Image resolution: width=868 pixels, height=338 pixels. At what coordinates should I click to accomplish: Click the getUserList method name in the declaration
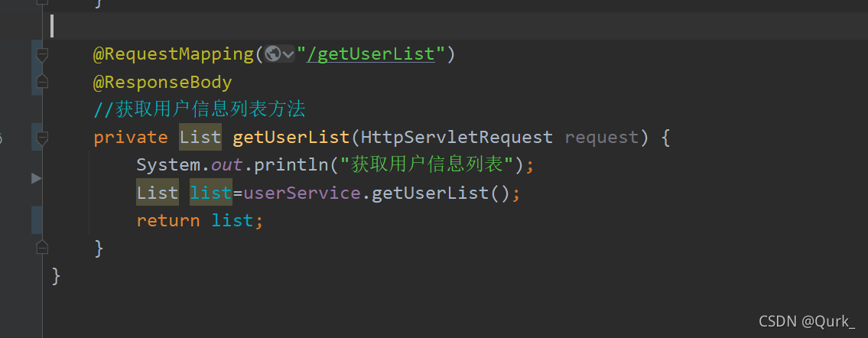291,138
